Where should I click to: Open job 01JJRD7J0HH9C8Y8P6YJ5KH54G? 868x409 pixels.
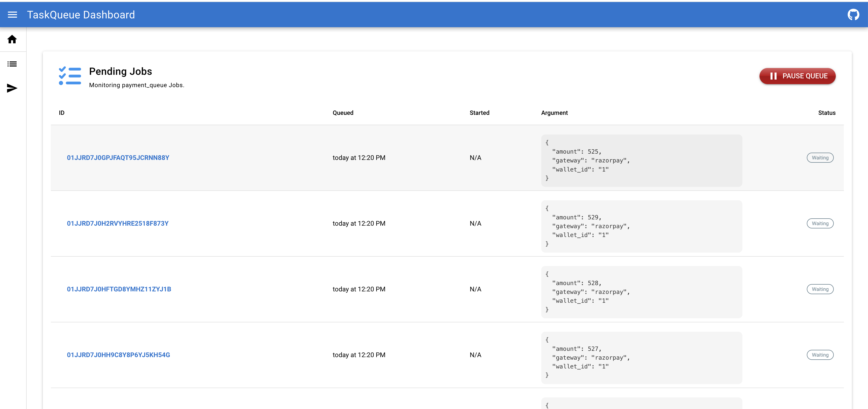pos(118,355)
